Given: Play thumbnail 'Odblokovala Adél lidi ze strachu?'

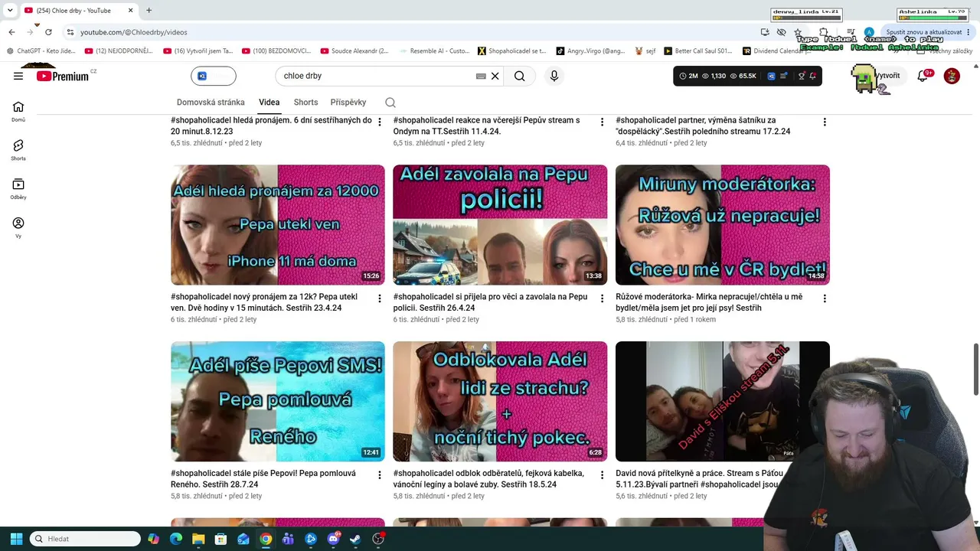Looking at the screenshot, I should pos(500,402).
